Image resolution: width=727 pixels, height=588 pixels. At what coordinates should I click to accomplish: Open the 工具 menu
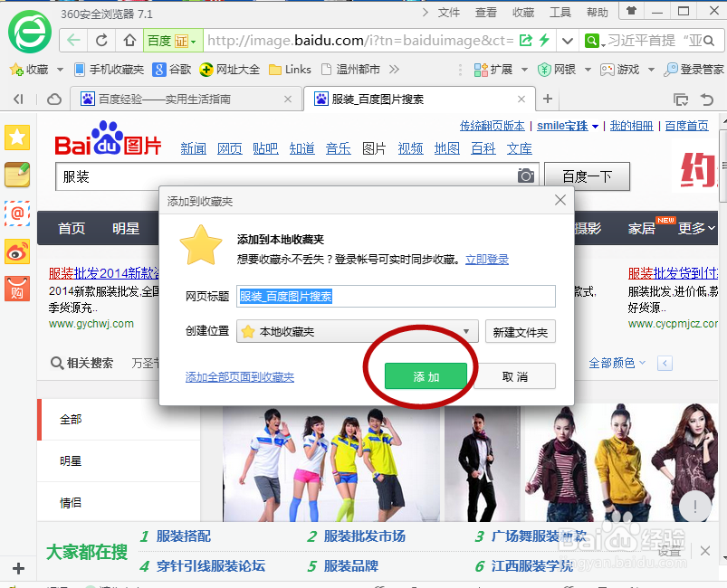click(560, 13)
